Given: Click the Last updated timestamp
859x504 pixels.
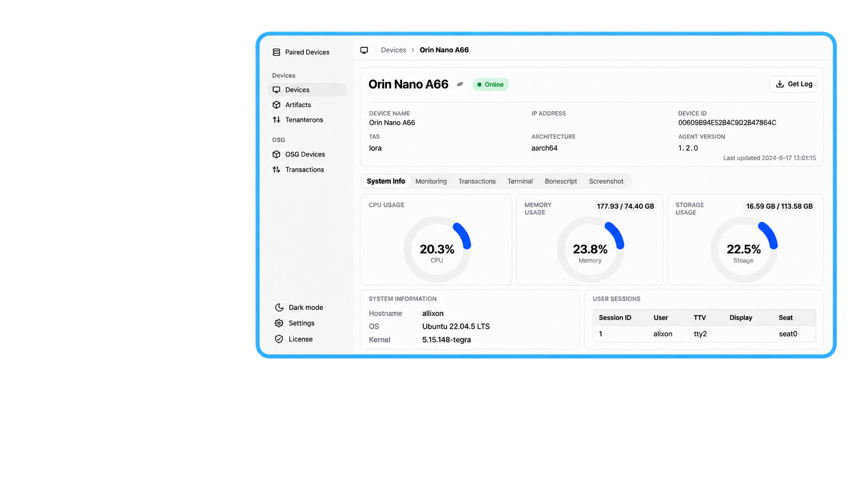Looking at the screenshot, I should tap(769, 158).
